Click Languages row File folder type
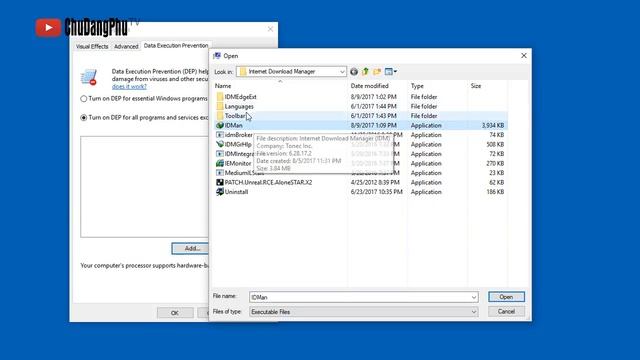 coord(424,106)
